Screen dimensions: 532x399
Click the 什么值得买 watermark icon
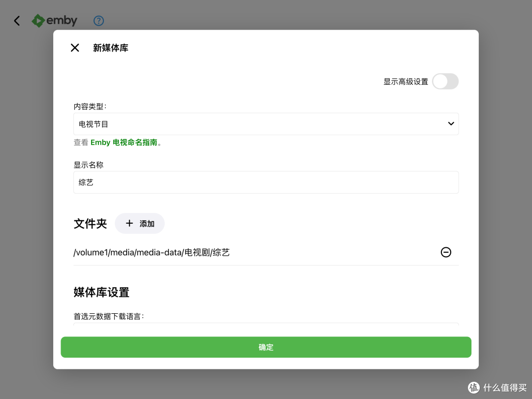pos(473,388)
